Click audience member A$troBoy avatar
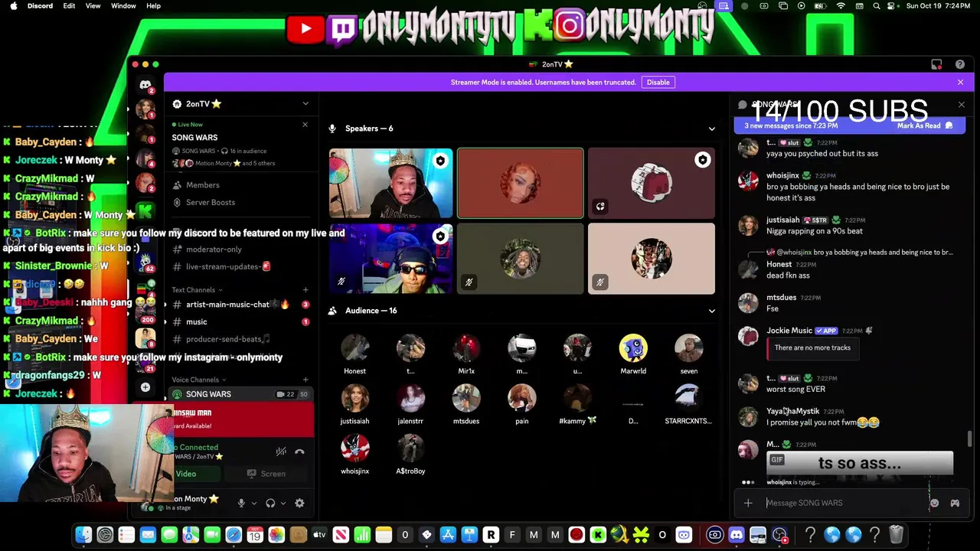 [x=410, y=448]
